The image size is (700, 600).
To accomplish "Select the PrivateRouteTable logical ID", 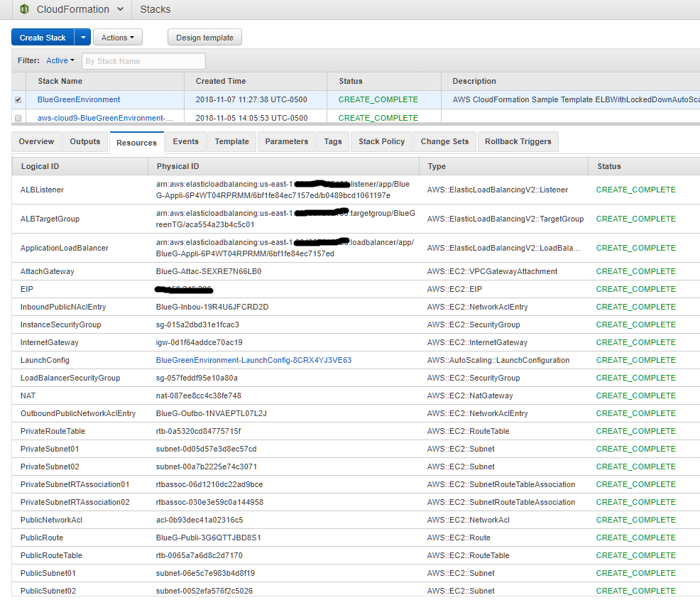I will (53, 431).
